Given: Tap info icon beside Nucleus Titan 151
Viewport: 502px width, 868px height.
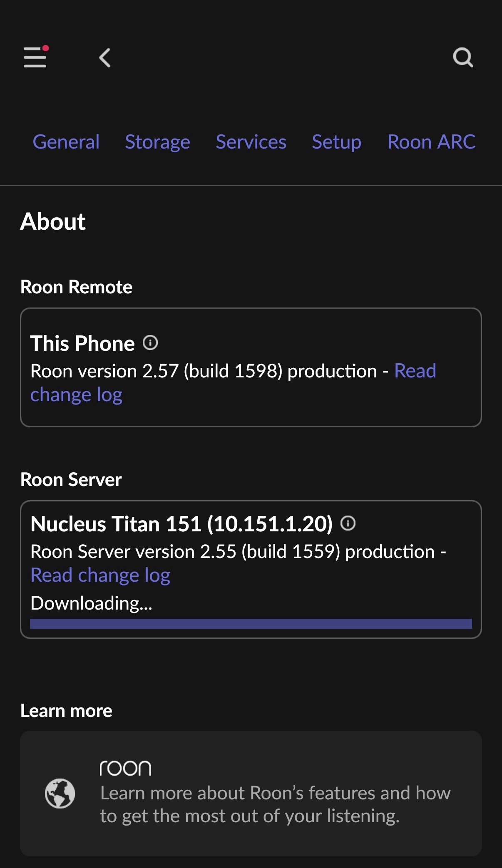Looking at the screenshot, I should (x=348, y=523).
